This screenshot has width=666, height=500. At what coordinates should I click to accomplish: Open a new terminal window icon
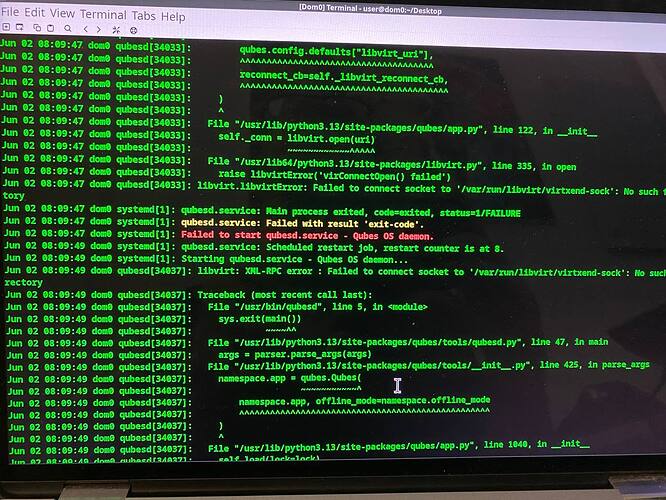pyautogui.click(x=20, y=28)
